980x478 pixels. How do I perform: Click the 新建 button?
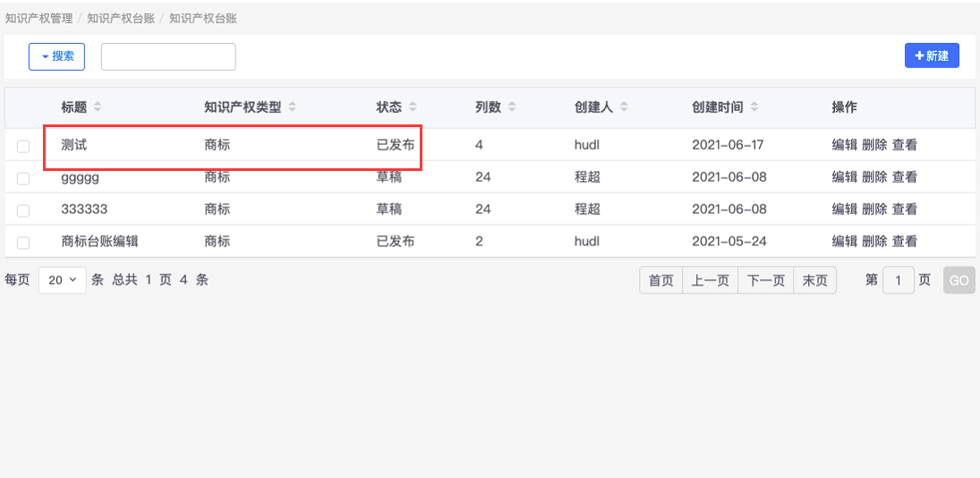[x=932, y=55]
